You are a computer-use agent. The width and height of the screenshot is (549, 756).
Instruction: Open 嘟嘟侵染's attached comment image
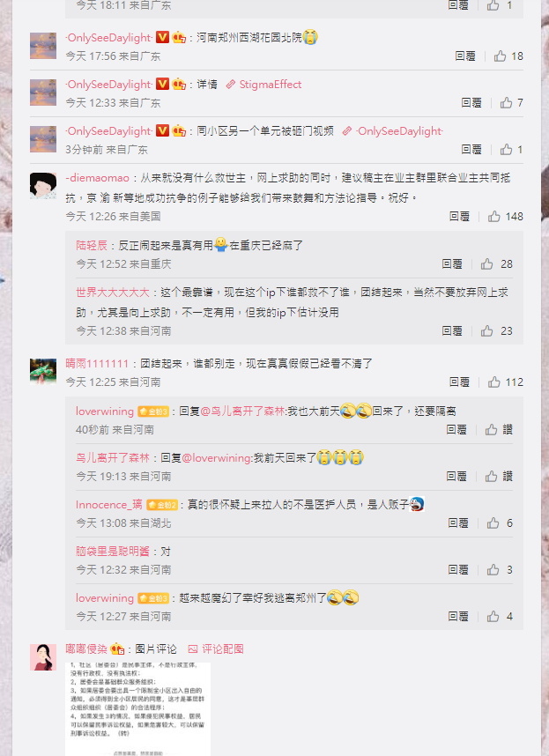137,708
